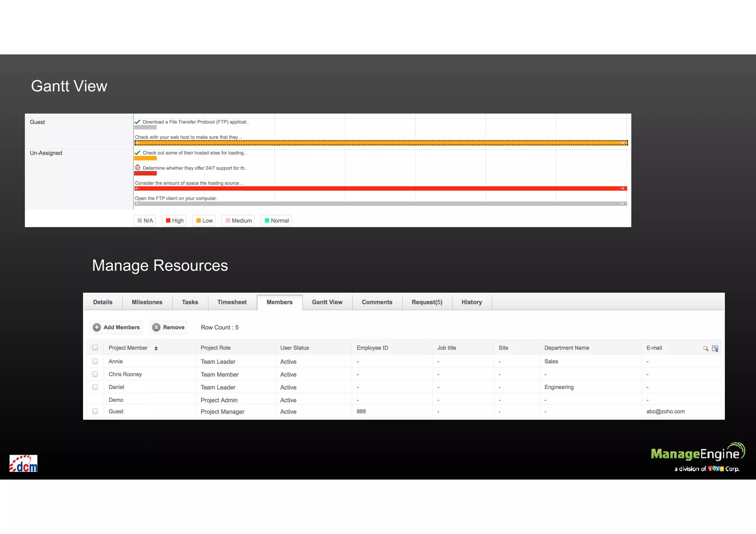756x534 pixels.
Task: Check the box for Annie
Action: click(95, 361)
